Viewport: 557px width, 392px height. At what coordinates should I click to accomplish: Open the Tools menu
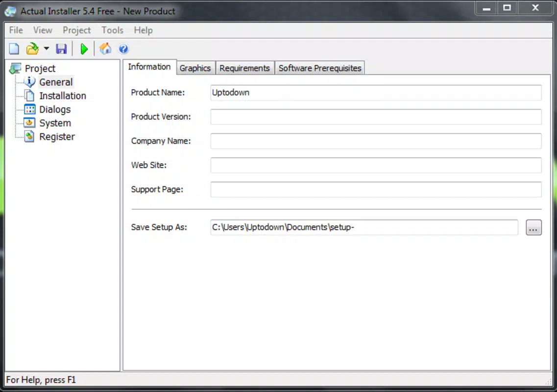[x=112, y=30]
